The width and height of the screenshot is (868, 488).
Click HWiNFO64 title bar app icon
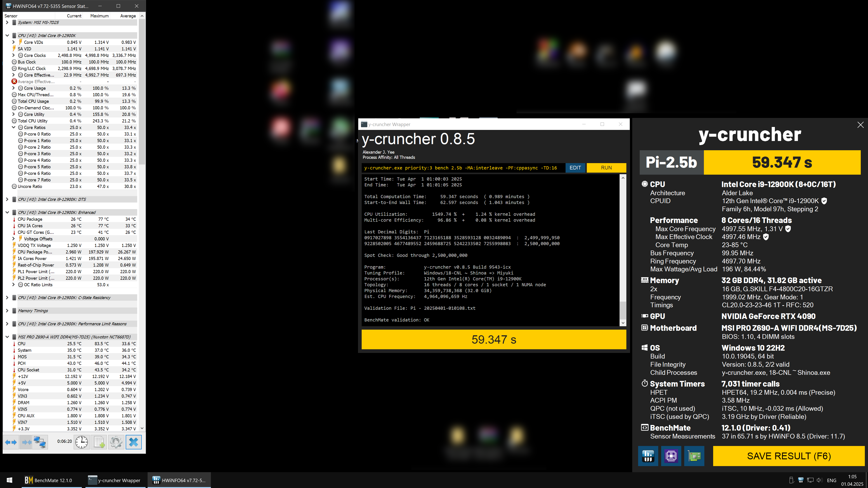click(8, 6)
